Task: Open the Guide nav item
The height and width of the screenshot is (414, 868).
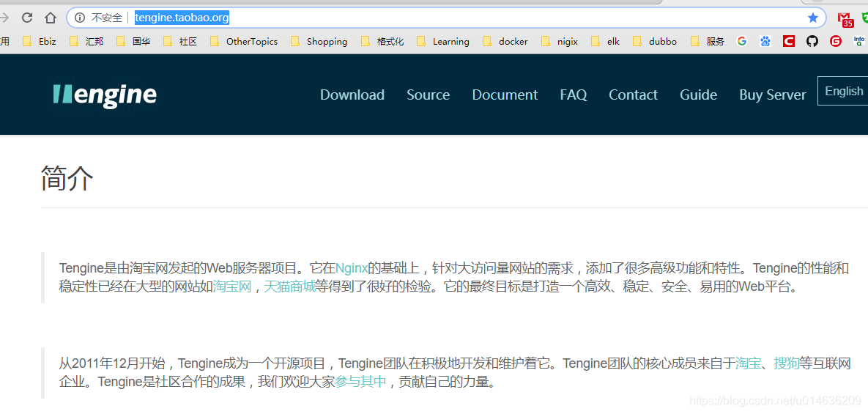Action: point(698,95)
